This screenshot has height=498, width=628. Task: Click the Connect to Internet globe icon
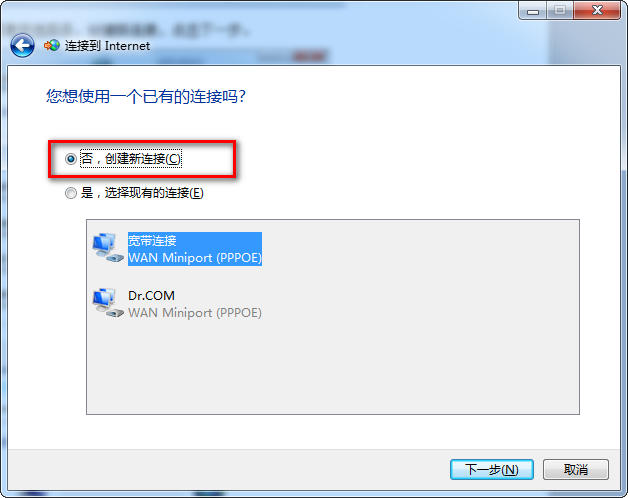(x=52, y=46)
